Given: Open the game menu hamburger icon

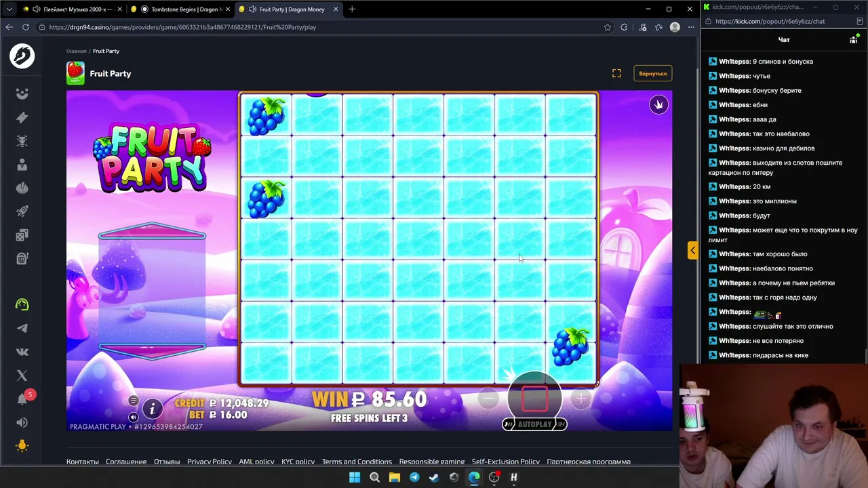Looking at the screenshot, I should [134, 401].
